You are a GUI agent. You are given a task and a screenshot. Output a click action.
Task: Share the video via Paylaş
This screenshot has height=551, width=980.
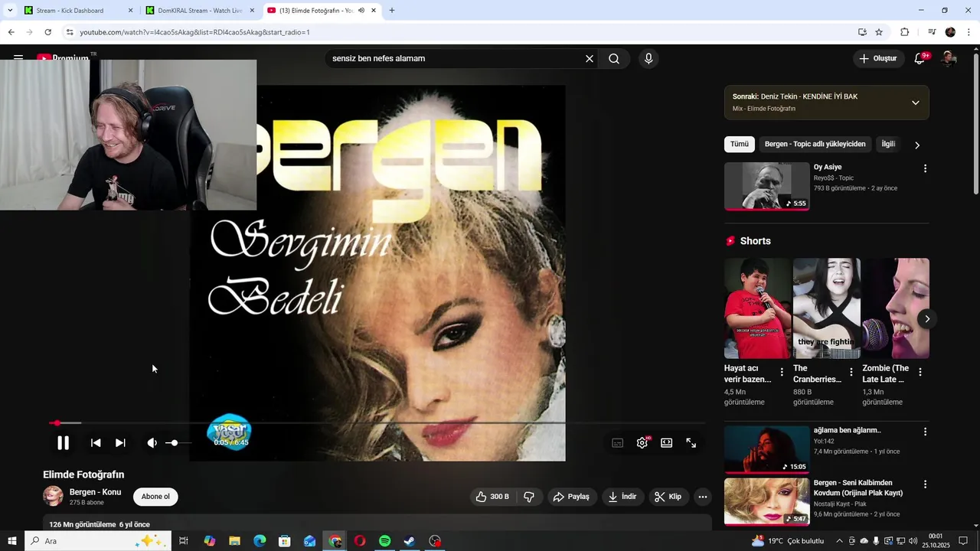pos(571,497)
